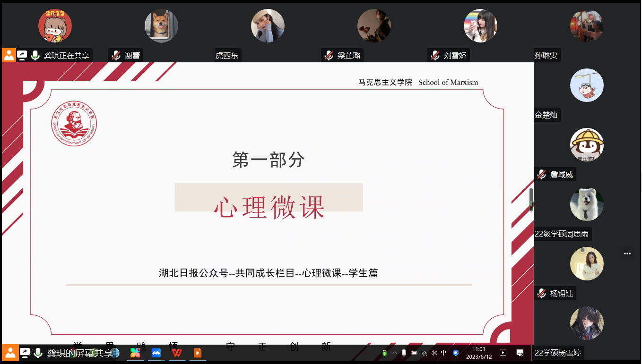
Task: Select the Shiba dog avatar of 谢蕾
Action: pos(161,26)
